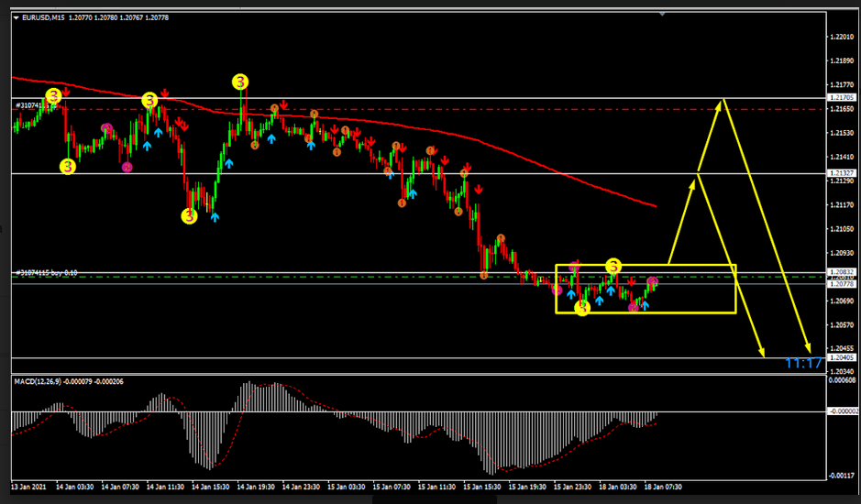Click the triangle icon beside the EURUSD,M15 title
Viewport: 861px width, 504px height.
(17, 18)
